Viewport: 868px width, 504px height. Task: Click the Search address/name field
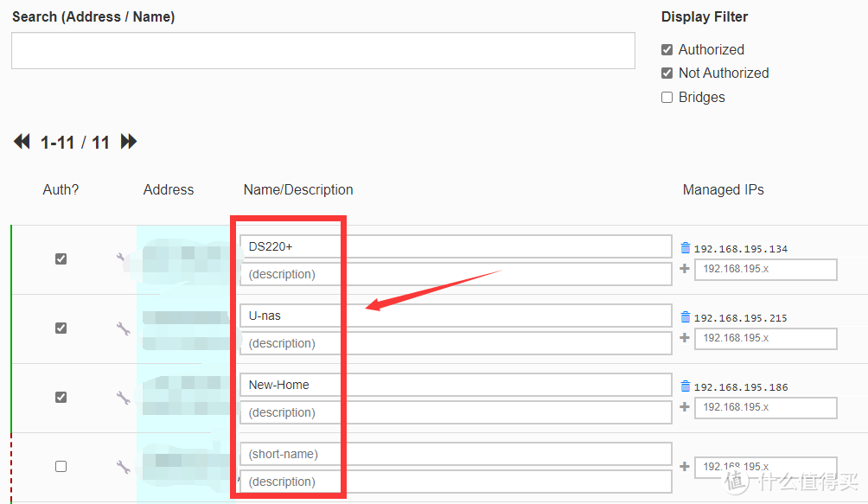322,51
